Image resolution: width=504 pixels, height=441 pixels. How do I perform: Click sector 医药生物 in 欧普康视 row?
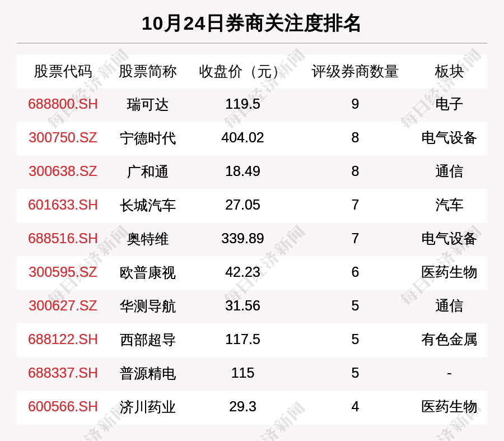(449, 272)
